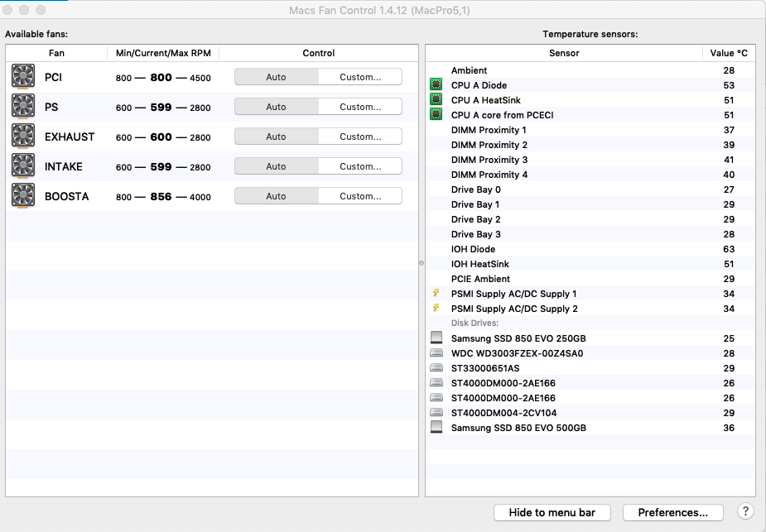Set PCI fan to Custom
Viewport: 766px width, 532px height.
click(360, 77)
